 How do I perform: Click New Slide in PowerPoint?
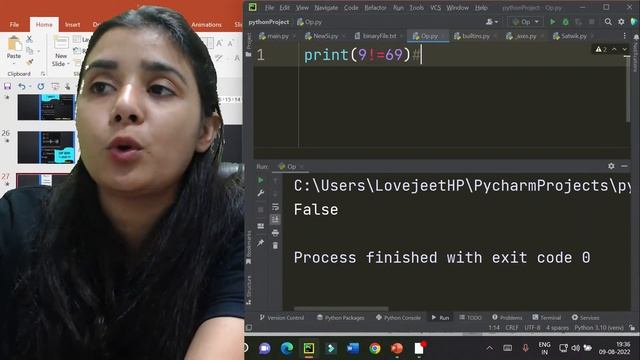point(61,51)
